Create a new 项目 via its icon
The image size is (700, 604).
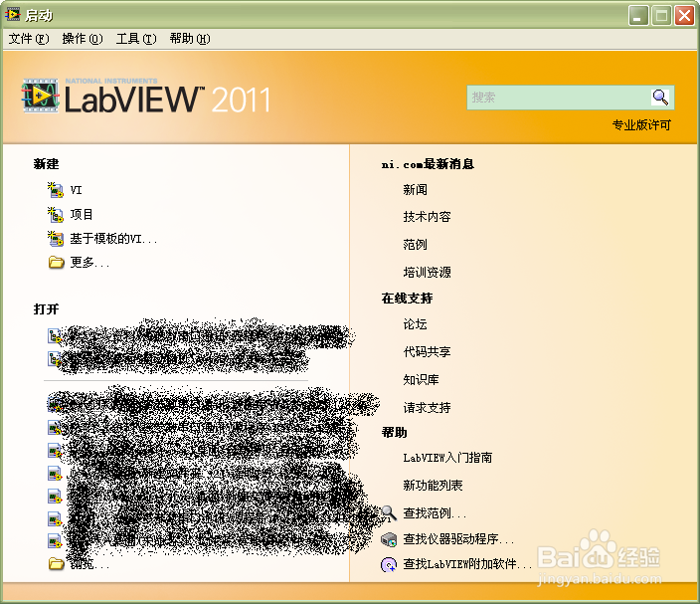pyautogui.click(x=56, y=215)
